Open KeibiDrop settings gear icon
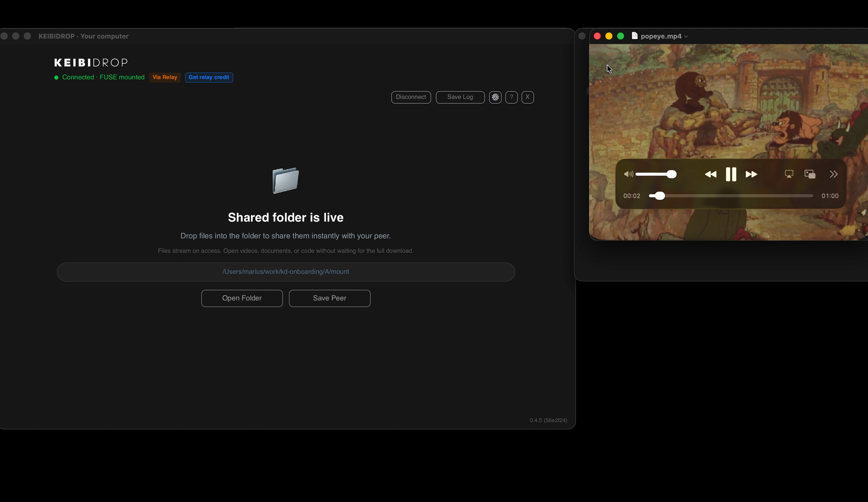This screenshot has width=868, height=502. (x=495, y=97)
